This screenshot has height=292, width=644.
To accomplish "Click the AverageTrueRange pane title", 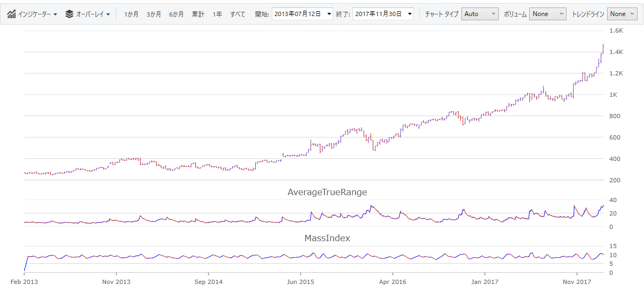I will [x=327, y=192].
